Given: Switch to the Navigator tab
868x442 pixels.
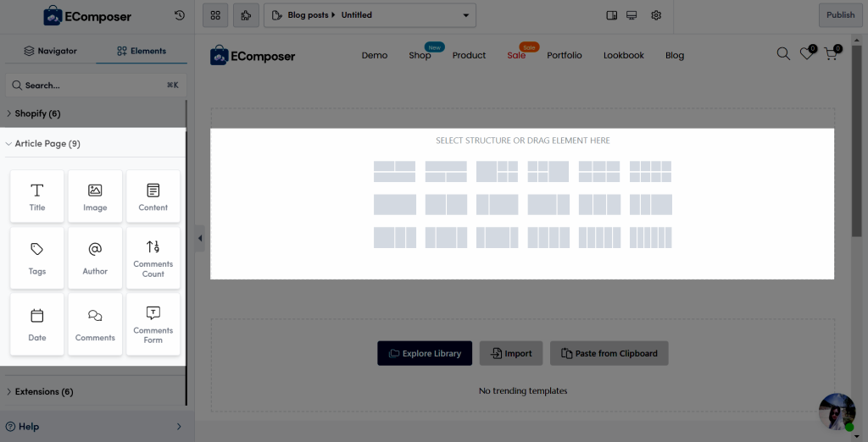Looking at the screenshot, I should pos(50,51).
